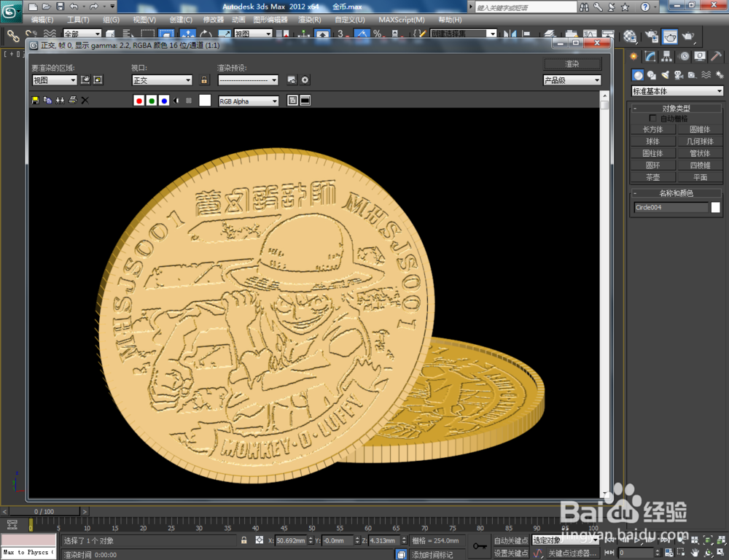Open the Display panel monitor icon

pyautogui.click(x=700, y=56)
